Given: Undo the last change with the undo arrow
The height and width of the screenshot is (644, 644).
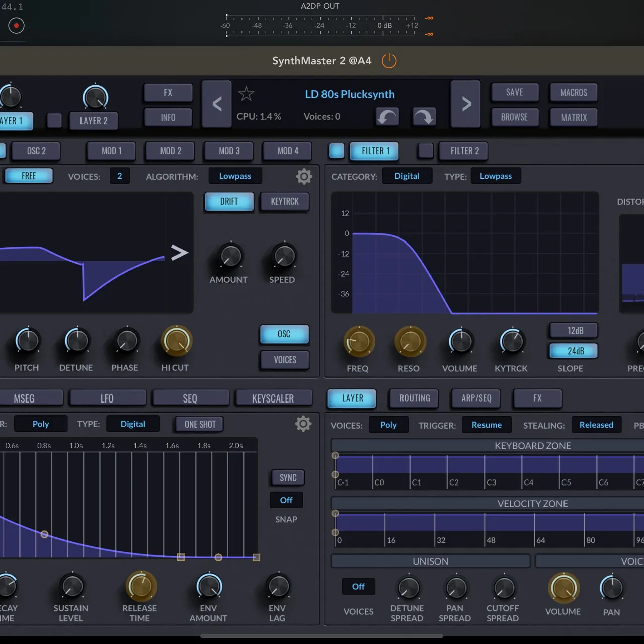Looking at the screenshot, I should click(x=387, y=117).
